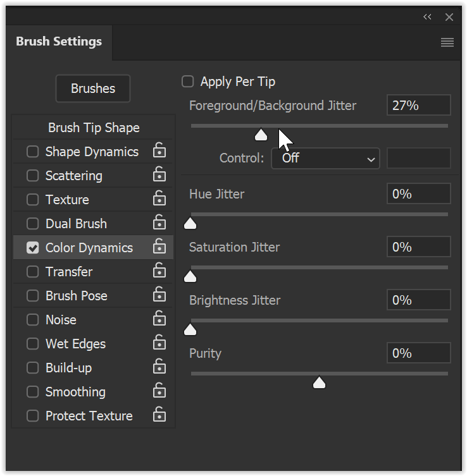This screenshot has height=476, width=467.
Task: Click the Purity slider handle
Action: pyautogui.click(x=320, y=382)
